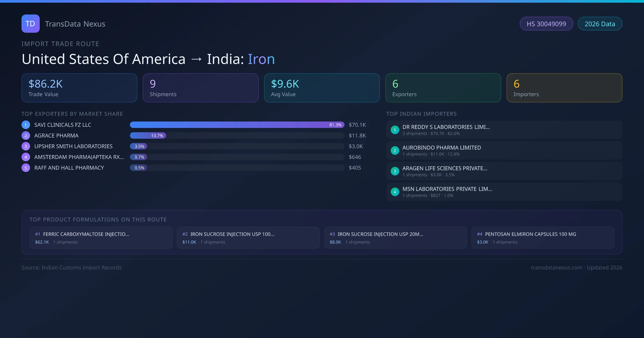The image size is (644, 338).
Task: Switch to the TOP INDIAN IMPORTERS section
Action: tap(422, 114)
